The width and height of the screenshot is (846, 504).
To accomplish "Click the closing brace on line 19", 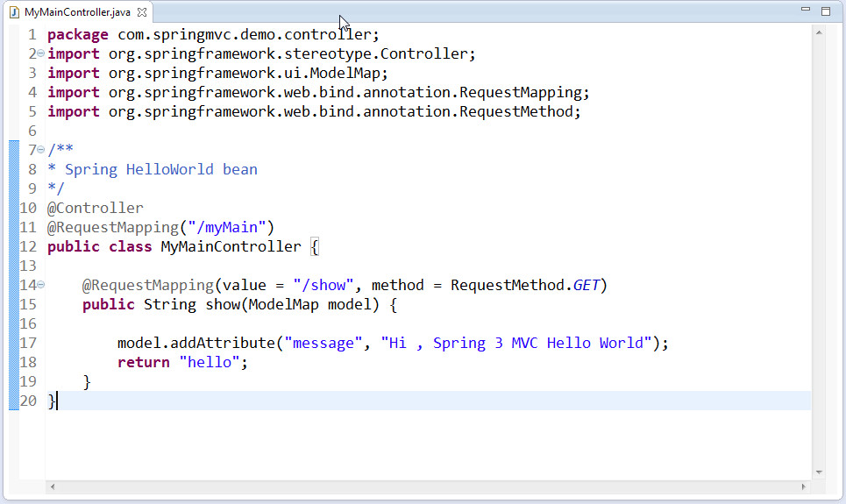I will 87,382.
